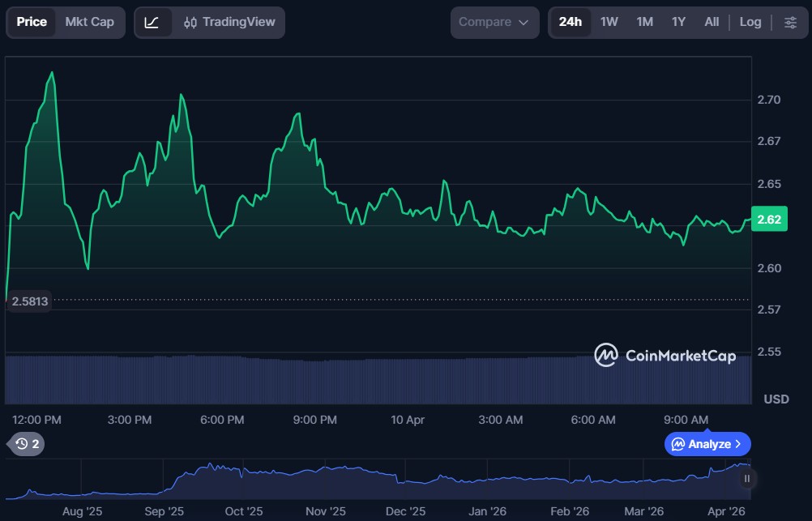Choose the 1M time range
Viewport: 812px width, 521px height.
coord(644,22)
